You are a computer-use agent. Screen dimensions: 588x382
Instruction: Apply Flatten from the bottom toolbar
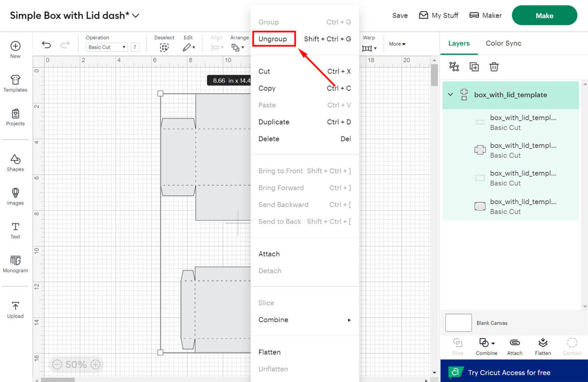(x=543, y=346)
